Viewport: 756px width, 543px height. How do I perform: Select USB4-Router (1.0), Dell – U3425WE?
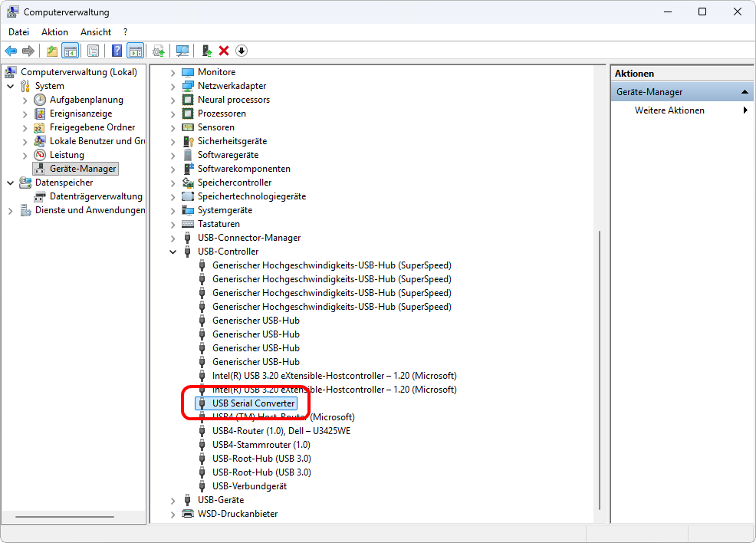click(281, 431)
